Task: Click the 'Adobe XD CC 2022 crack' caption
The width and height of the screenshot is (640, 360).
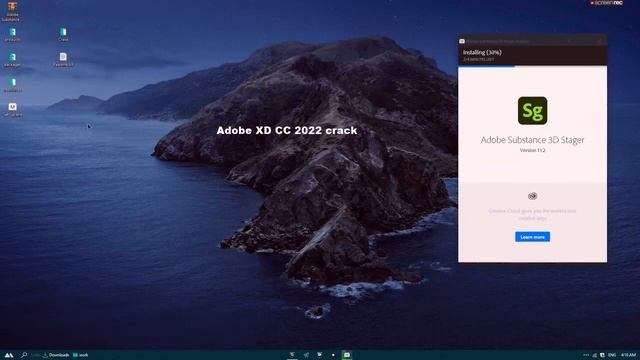Action: (287, 131)
